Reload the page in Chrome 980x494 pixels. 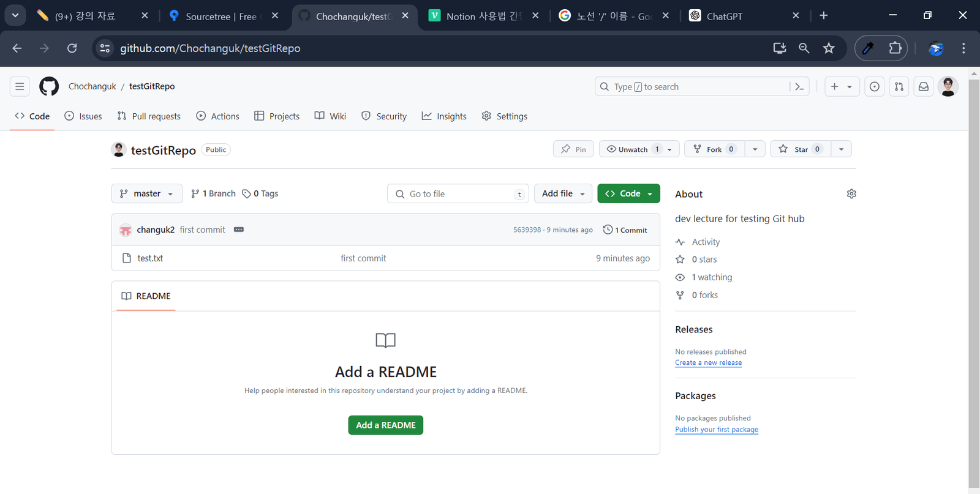pos(72,48)
